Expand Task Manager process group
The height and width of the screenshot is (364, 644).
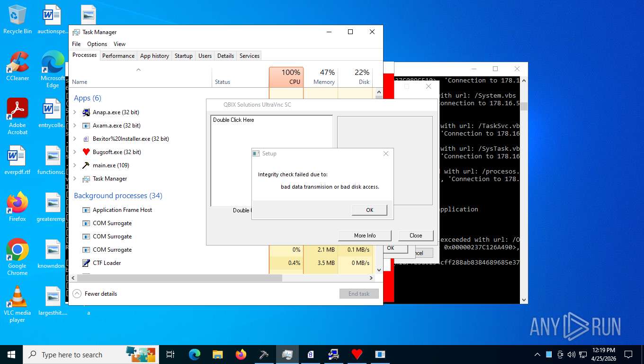click(75, 179)
